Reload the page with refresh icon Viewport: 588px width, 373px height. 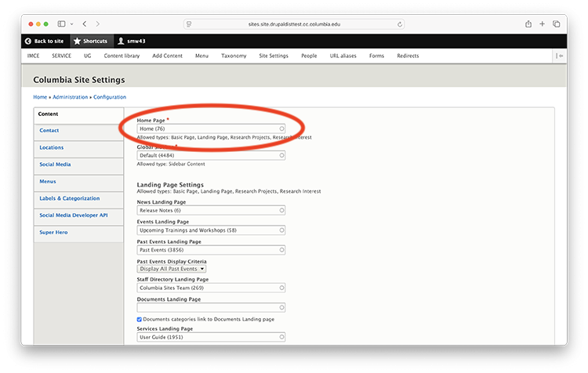(x=400, y=24)
